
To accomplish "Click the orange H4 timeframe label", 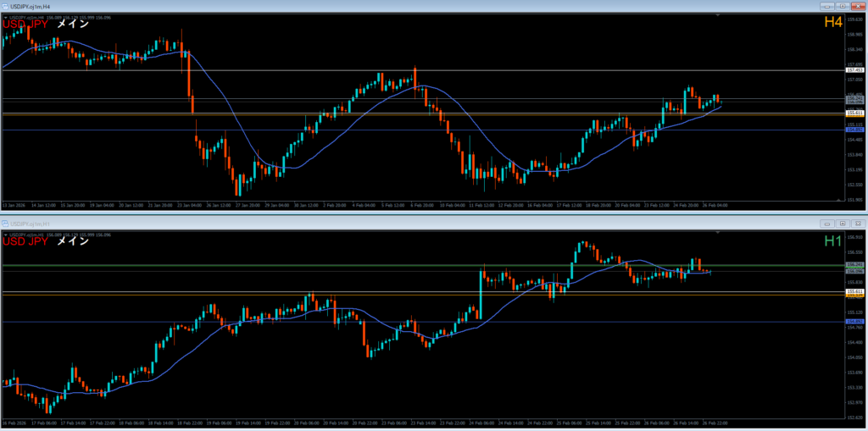I will click(833, 23).
